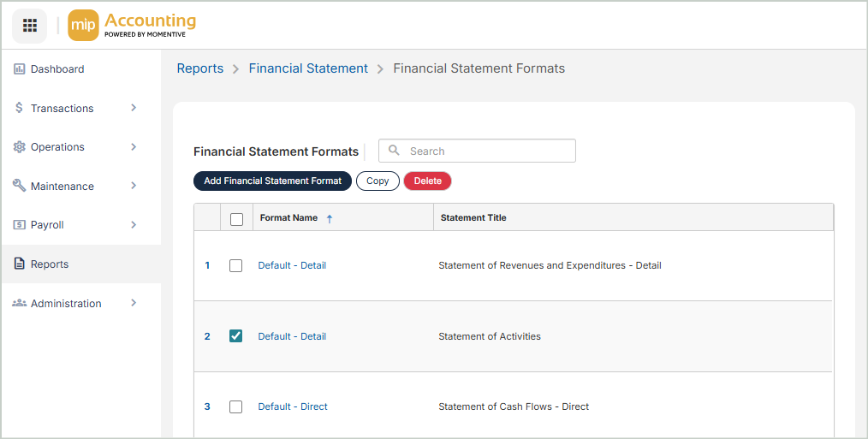Click the Dashboard chart icon in sidebar
This screenshot has width=868, height=439.
point(19,69)
